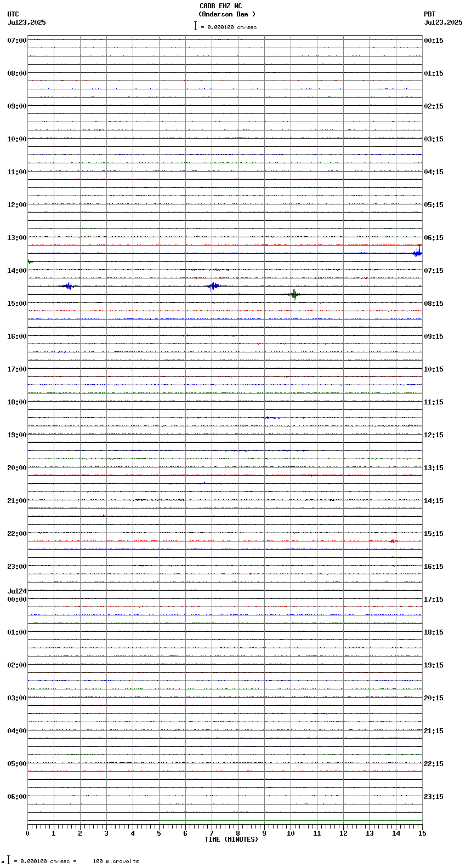Click the '18:00' UTC time label
The height and width of the screenshot is (868, 466).
click(17, 402)
